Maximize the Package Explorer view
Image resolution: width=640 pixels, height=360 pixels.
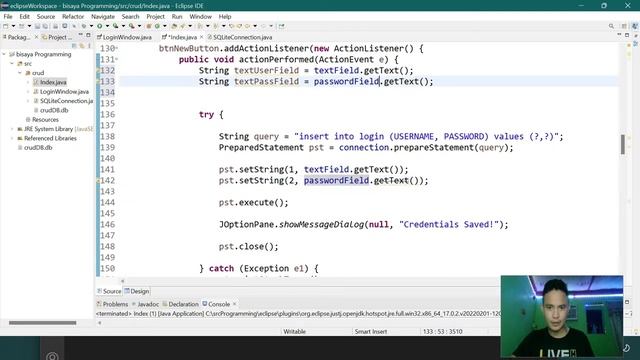coord(88,36)
